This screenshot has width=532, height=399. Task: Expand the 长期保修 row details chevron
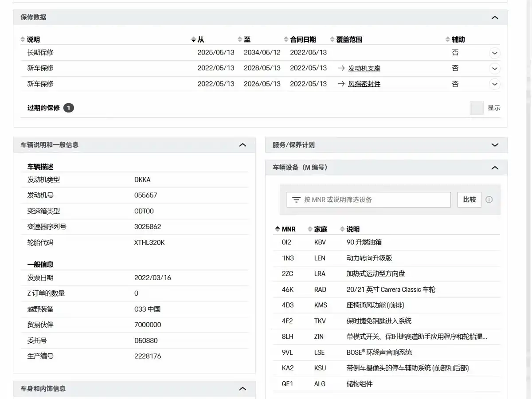(x=495, y=53)
